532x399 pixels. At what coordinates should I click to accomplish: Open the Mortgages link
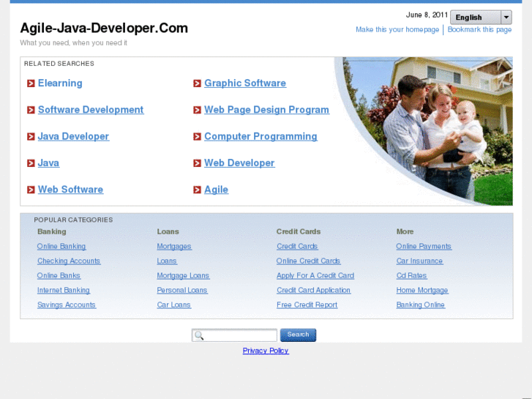coord(174,246)
